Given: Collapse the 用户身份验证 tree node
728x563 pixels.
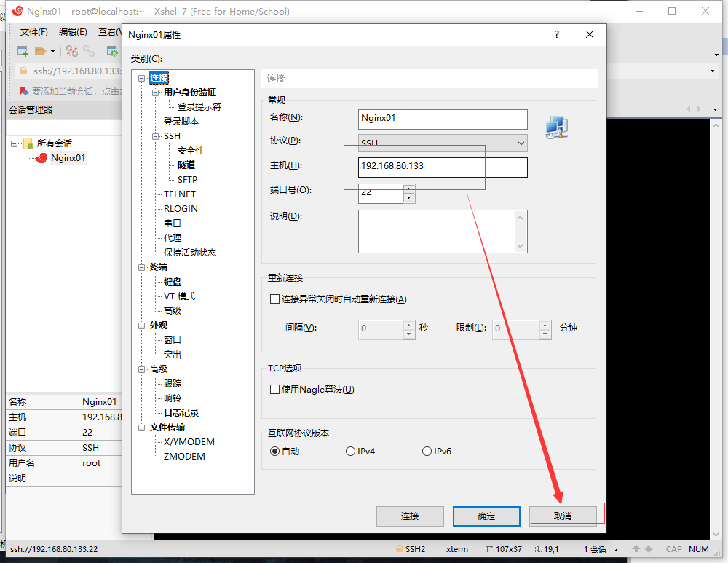Looking at the screenshot, I should [x=156, y=93].
